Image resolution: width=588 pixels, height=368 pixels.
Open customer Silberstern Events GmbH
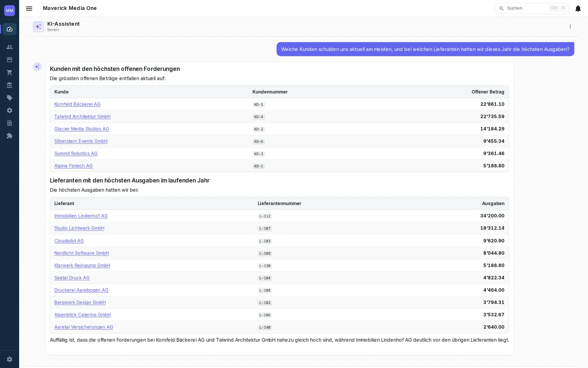[x=81, y=141]
